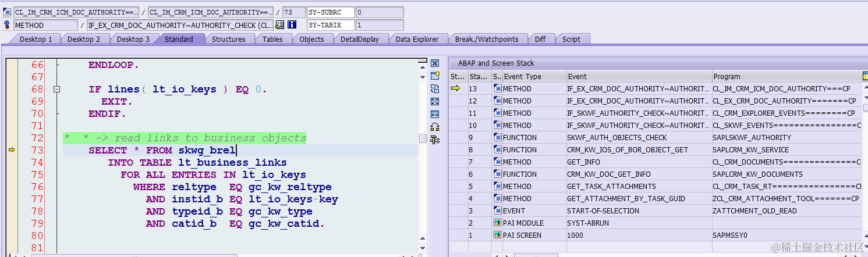Click the tool settings icon below the headset
Screen dimensions: 868x257
(x=435, y=140)
